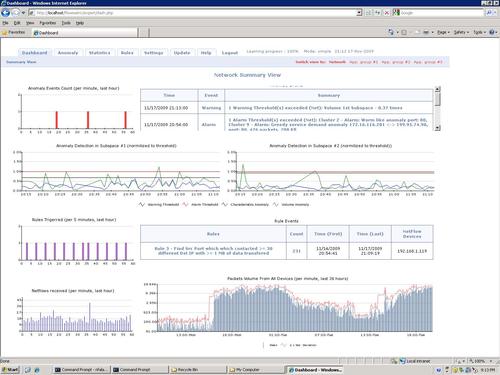Open the Rules page tab
The image size is (500, 375).
click(x=127, y=53)
